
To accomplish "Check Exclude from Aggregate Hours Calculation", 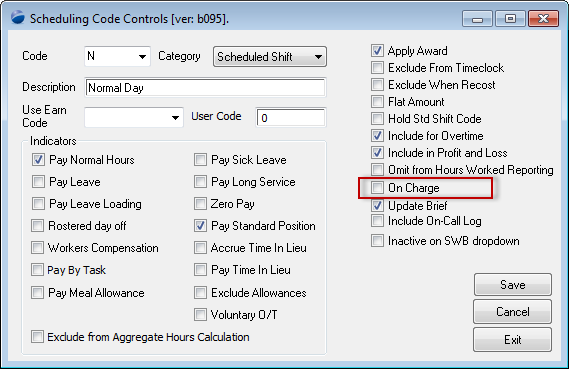I will pyautogui.click(x=37, y=337).
